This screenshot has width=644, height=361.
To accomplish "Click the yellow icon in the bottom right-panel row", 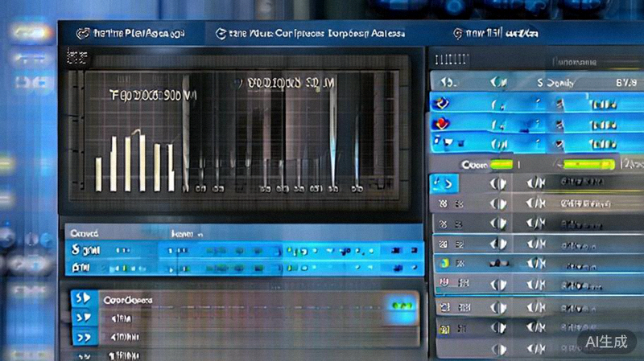I will click(x=443, y=328).
